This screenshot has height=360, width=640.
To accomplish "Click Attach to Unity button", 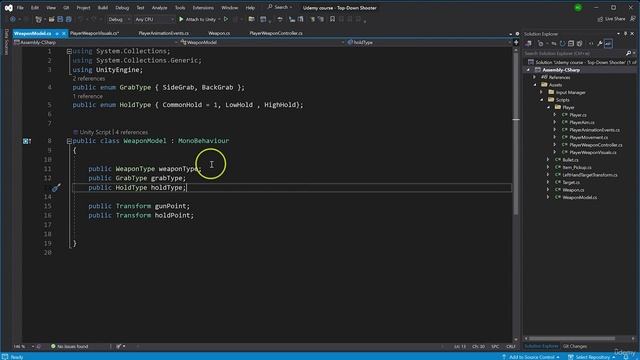I will 198,19.
